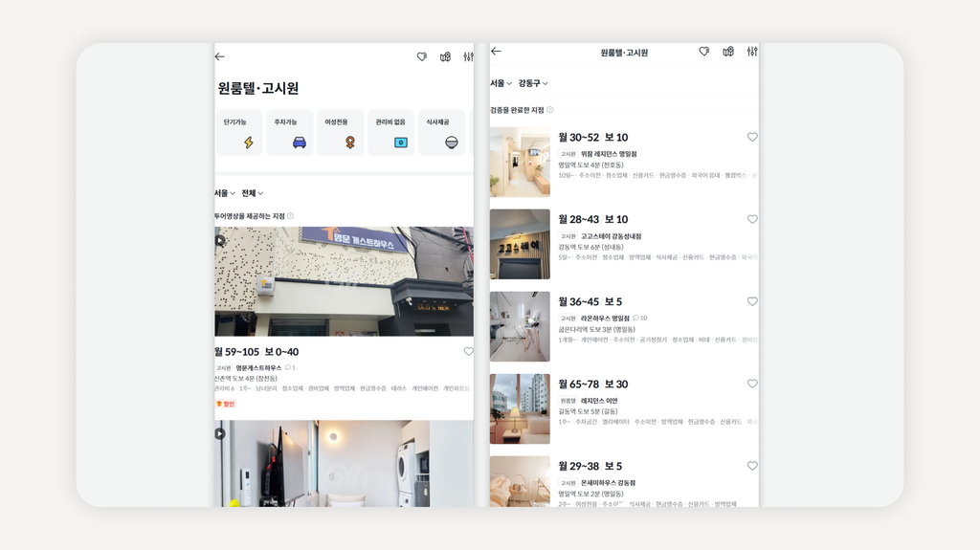Screen dimensions: 980x550
Task: Select price 월 30~52 보 10
Action: pyautogui.click(x=593, y=138)
